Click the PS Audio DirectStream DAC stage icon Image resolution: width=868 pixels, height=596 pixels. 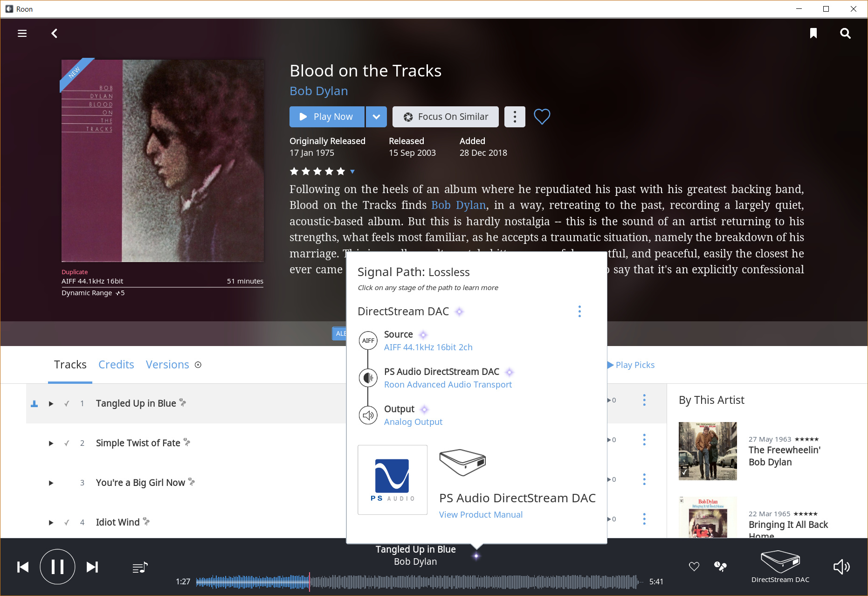[x=368, y=378]
